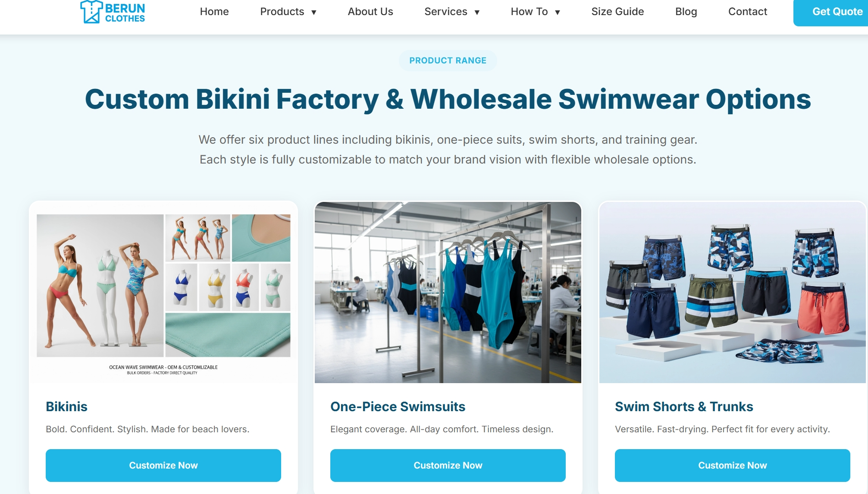The width and height of the screenshot is (868, 494).
Task: Expand the Products dropdown arrow
Action: point(314,13)
